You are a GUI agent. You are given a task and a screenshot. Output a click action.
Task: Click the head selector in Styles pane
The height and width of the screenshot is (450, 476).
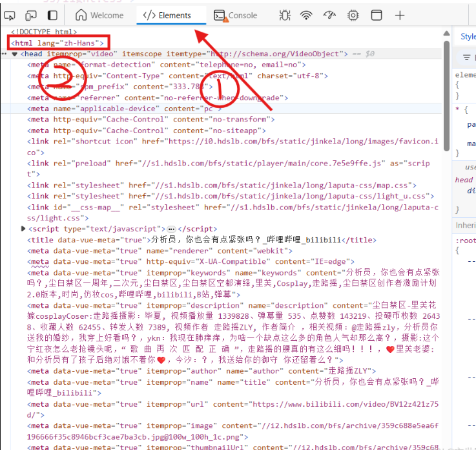464,180
